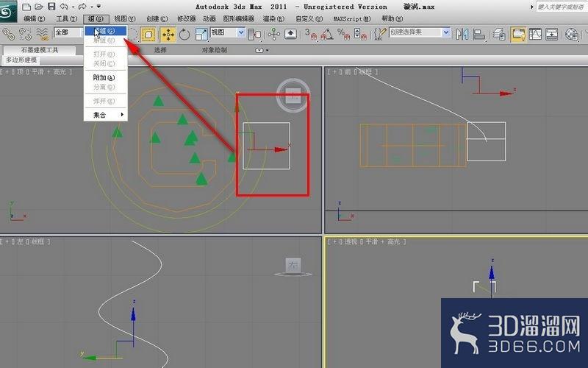Save the scene with the floppy icon
The width and height of the screenshot is (588, 368).
[51, 7]
